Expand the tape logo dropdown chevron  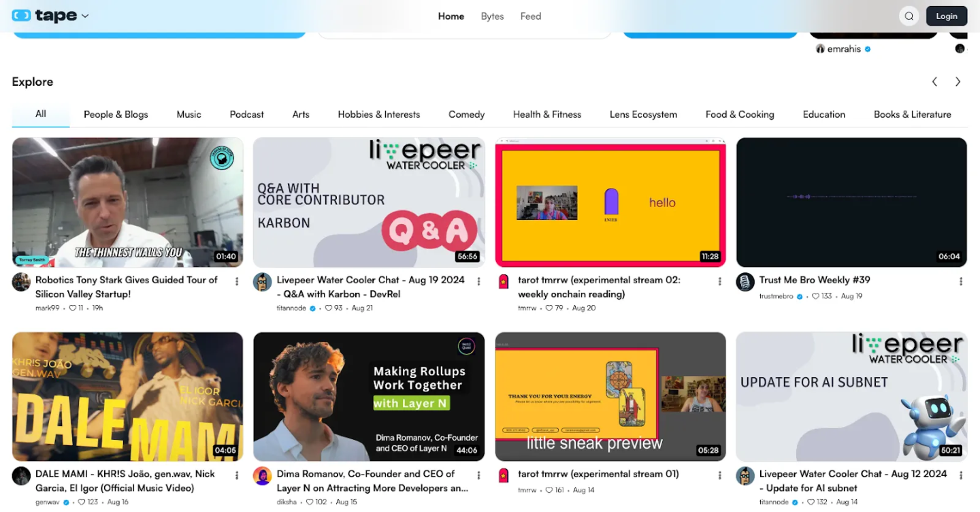coord(85,16)
